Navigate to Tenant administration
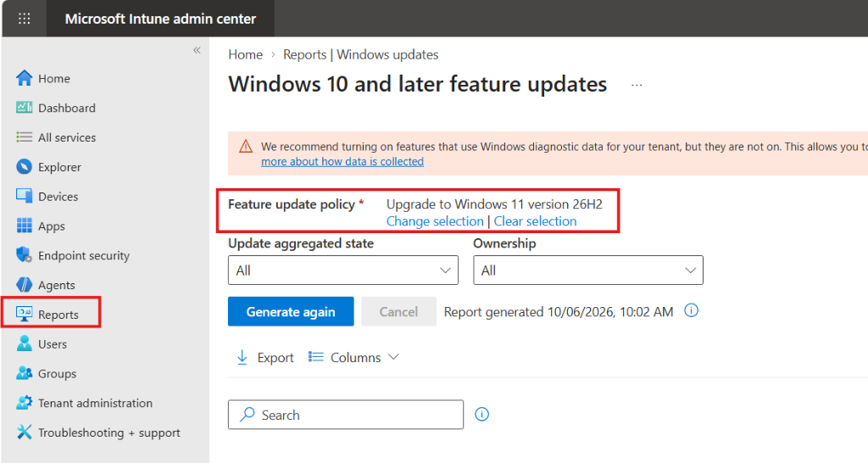 pos(95,403)
